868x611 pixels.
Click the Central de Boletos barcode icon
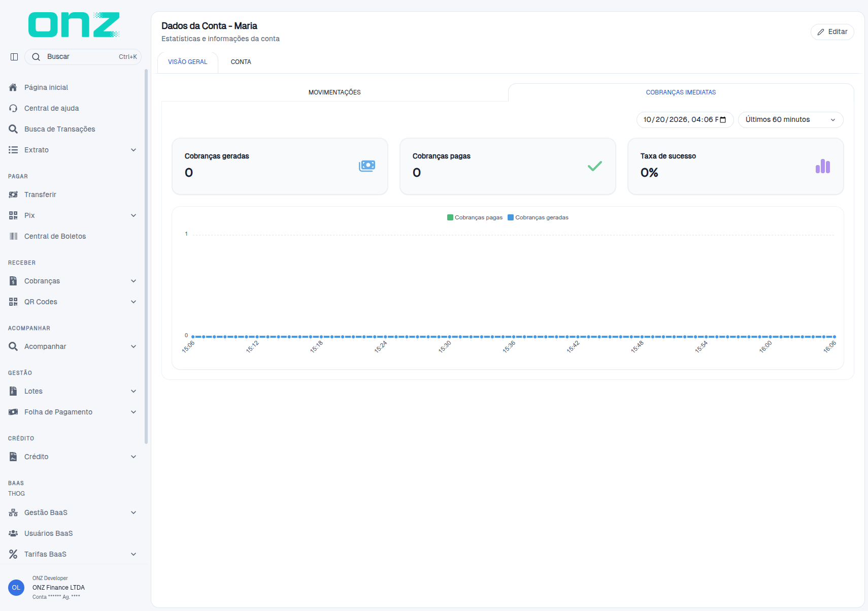coord(13,236)
